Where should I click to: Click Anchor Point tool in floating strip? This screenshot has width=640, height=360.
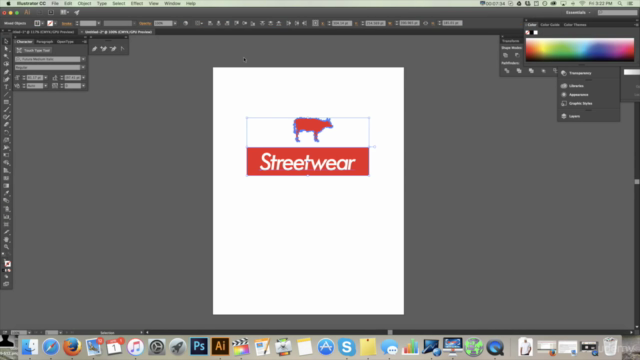click(122, 49)
